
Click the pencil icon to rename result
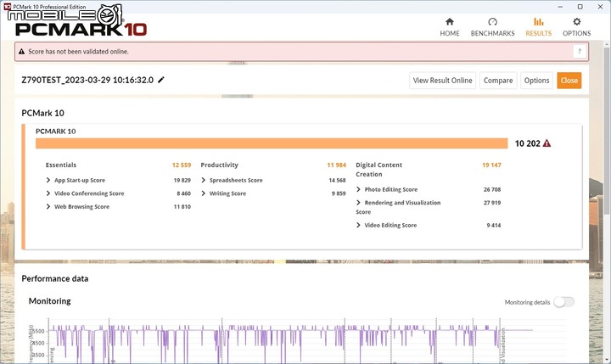tap(161, 80)
